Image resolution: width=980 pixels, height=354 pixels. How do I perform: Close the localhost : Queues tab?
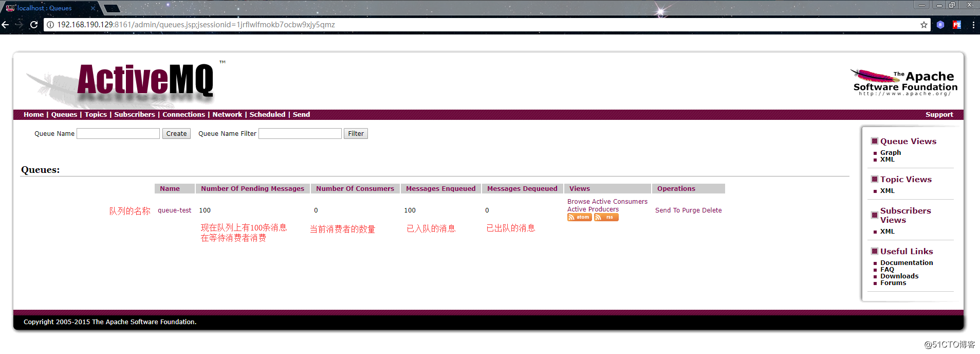93,8
